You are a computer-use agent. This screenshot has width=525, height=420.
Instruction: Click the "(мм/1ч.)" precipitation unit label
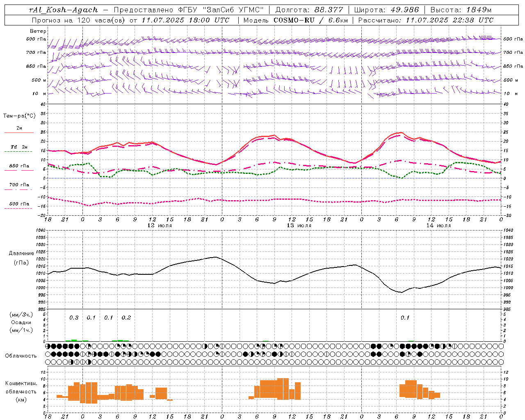point(21,330)
